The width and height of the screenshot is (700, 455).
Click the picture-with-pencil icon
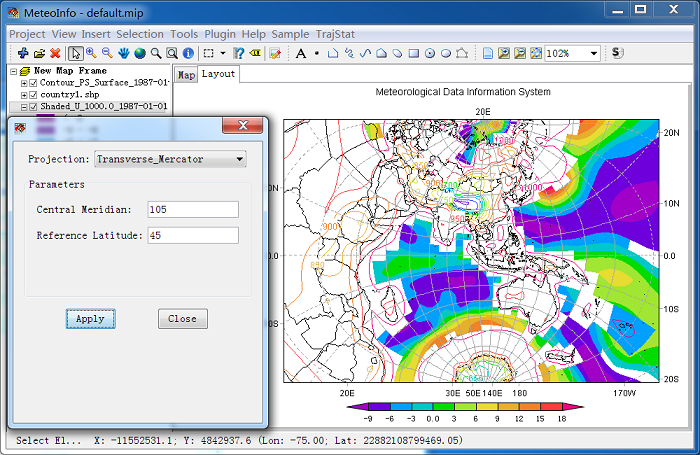[275, 54]
